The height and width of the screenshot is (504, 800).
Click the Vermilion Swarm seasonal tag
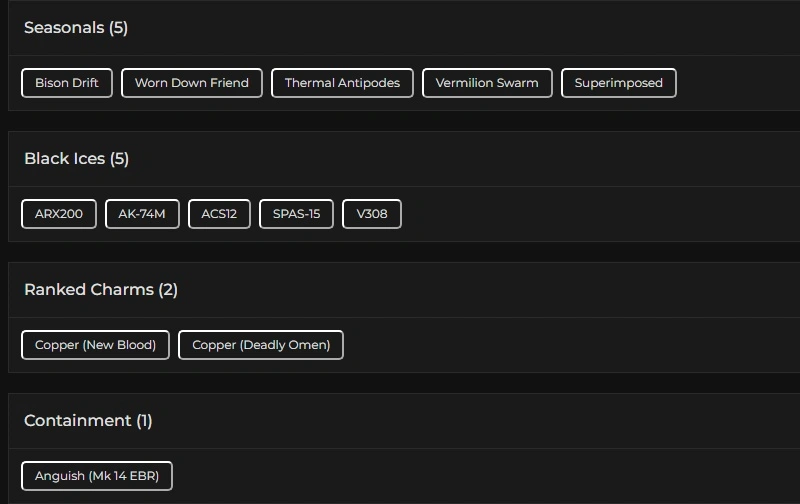tap(487, 83)
